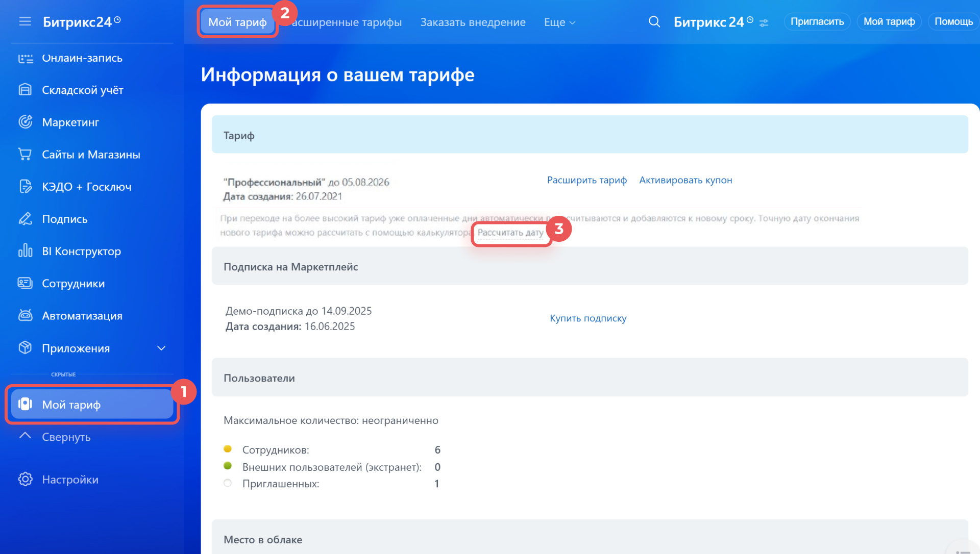This screenshot has height=554, width=980.
Task: Click the Рассчитать дату link
Action: [510, 233]
